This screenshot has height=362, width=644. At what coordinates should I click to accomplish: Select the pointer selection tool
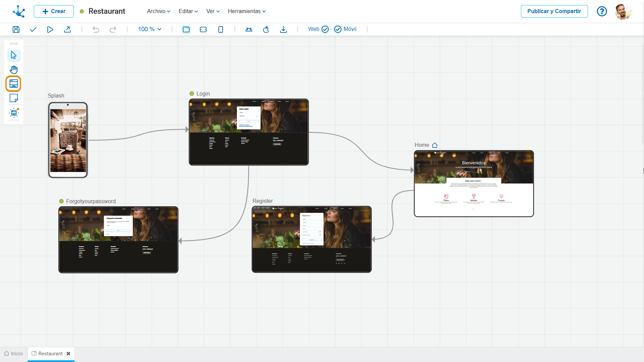click(14, 55)
